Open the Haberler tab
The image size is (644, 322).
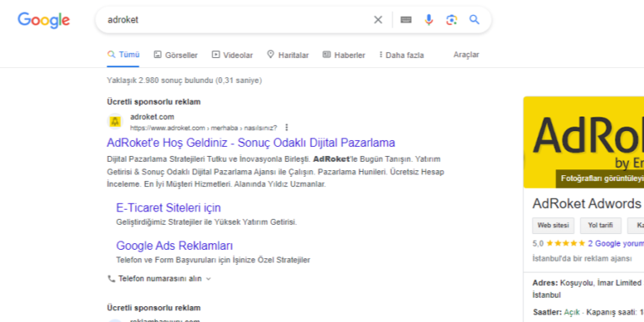[344, 55]
